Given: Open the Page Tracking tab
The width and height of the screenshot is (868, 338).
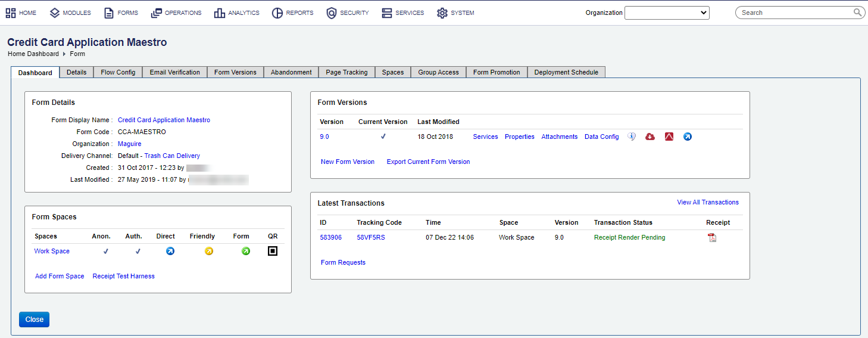Looking at the screenshot, I should [x=346, y=72].
